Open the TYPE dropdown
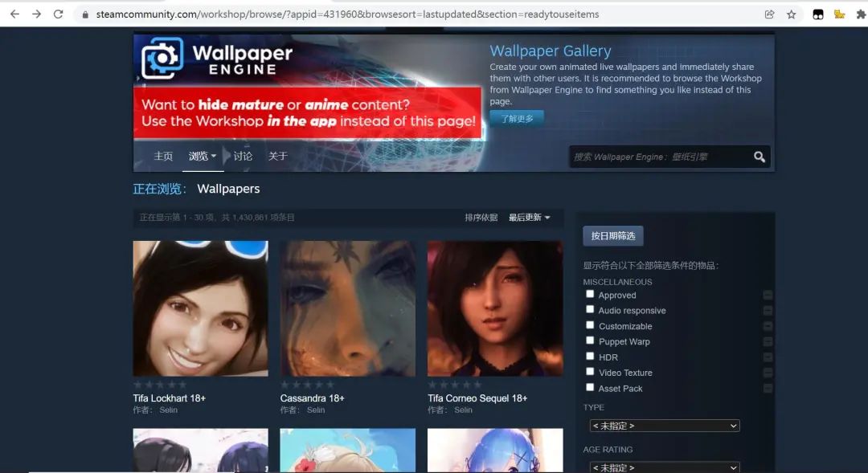 tap(665, 426)
